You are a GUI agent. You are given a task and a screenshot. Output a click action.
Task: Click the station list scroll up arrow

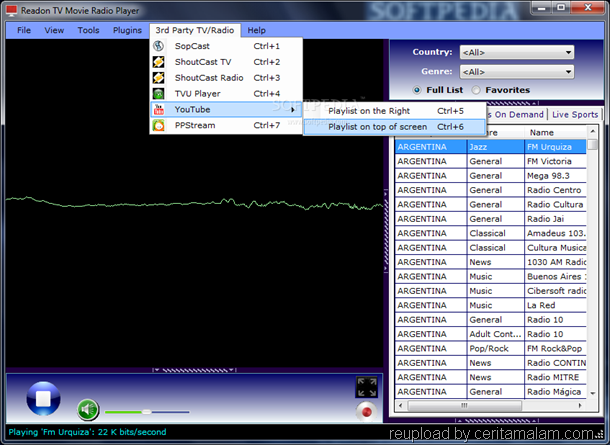pos(592,131)
